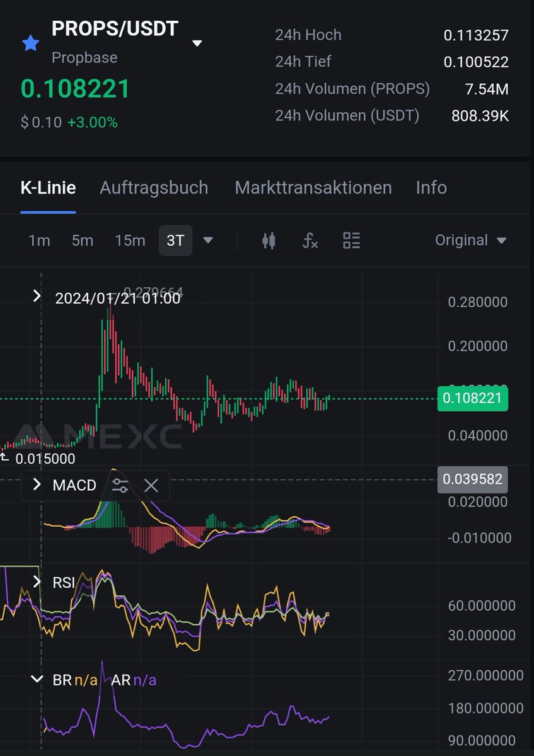
Task: Select the 15m timeframe
Action: click(130, 240)
